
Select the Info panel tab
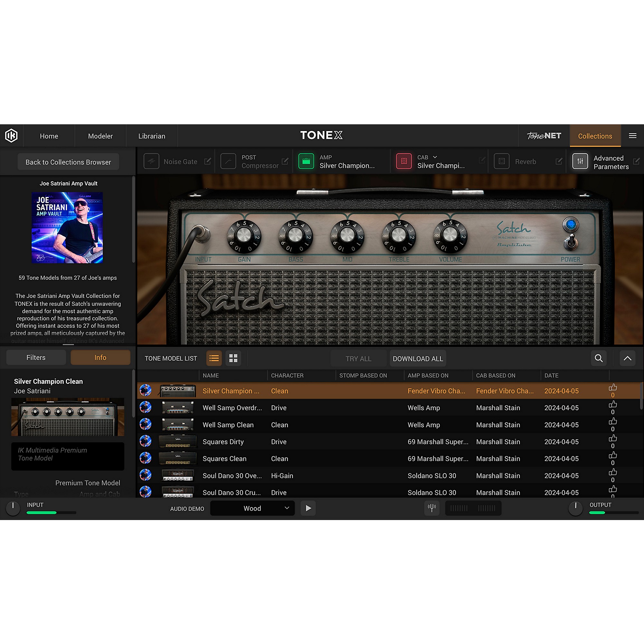click(100, 357)
